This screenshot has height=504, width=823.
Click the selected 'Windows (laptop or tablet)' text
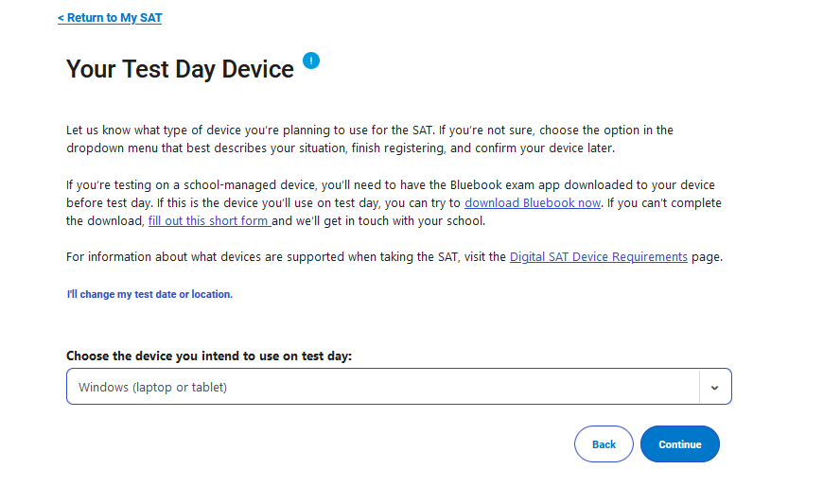[x=152, y=387]
